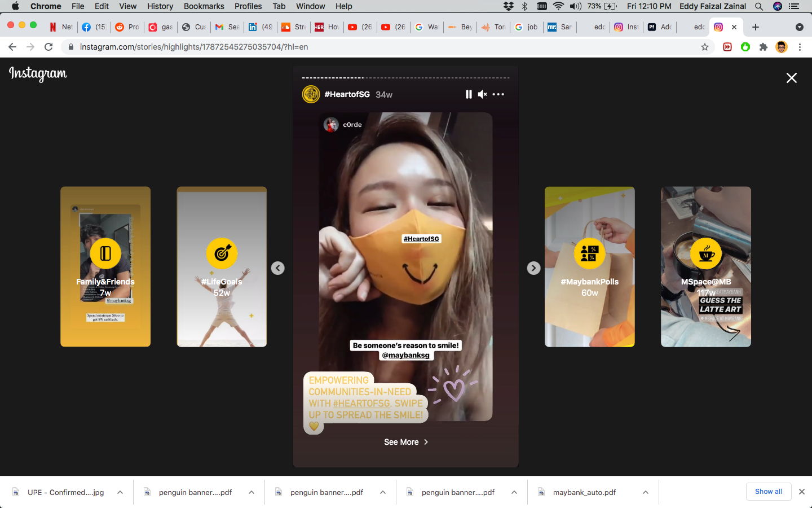Image resolution: width=812 pixels, height=508 pixels.
Task: Open the History menu
Action: tap(160, 6)
